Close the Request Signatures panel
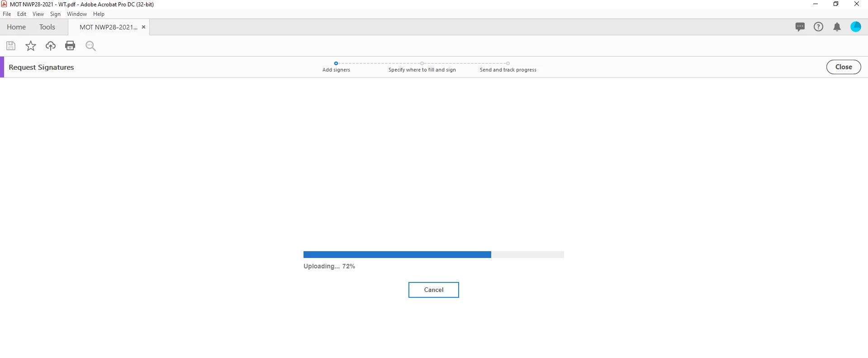 [x=844, y=67]
